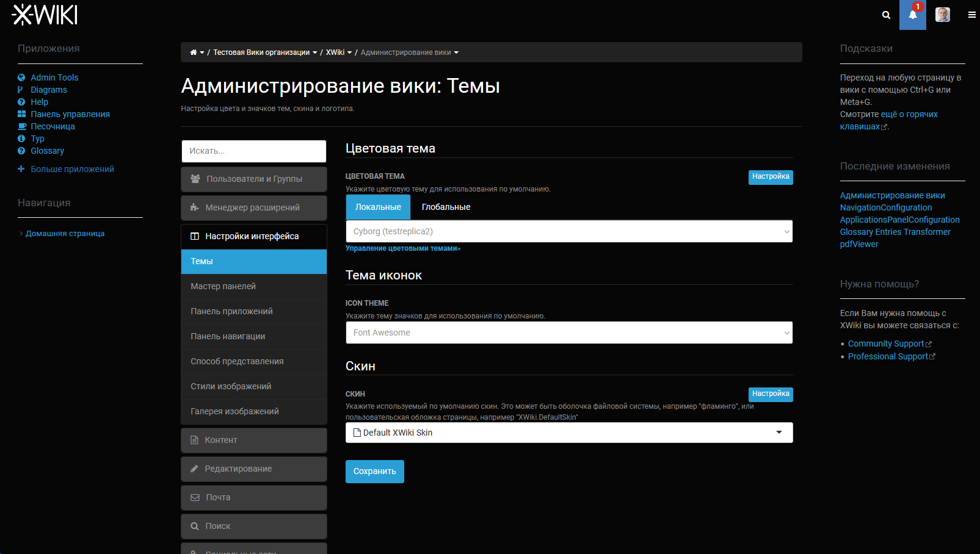
Task: Click the Тестовая Вики организации breadcrumb
Action: [261, 52]
